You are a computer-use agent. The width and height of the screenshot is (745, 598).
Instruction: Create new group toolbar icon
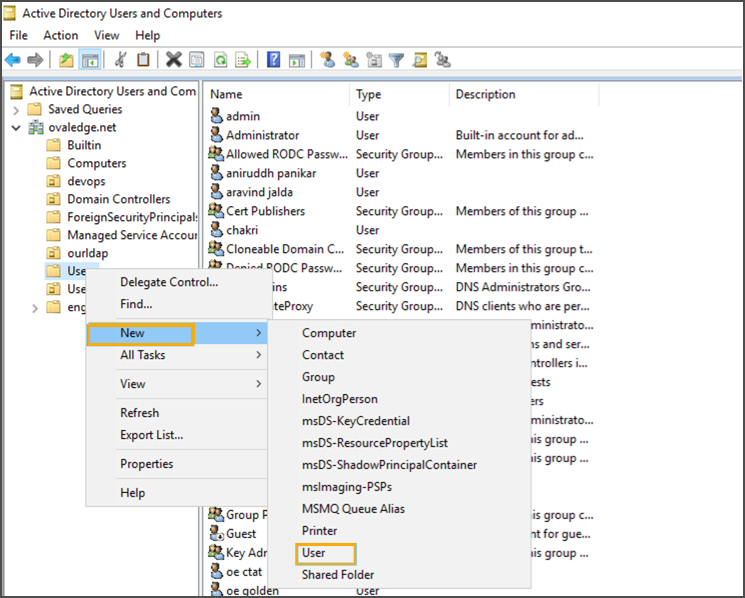click(x=351, y=60)
